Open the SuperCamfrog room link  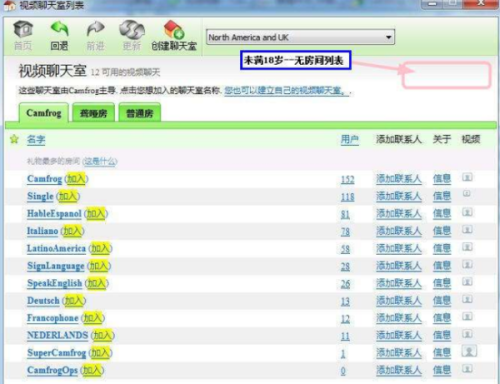tap(57, 353)
